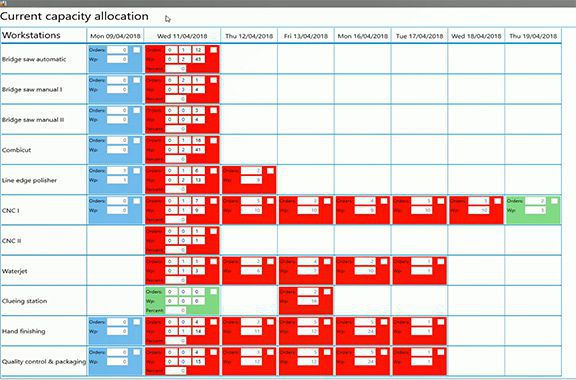Click the Workstations header label

[31, 35]
